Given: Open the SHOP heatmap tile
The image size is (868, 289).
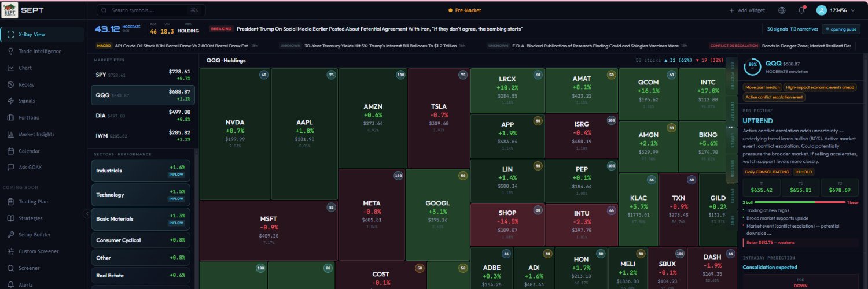Looking at the screenshot, I should click(507, 225).
